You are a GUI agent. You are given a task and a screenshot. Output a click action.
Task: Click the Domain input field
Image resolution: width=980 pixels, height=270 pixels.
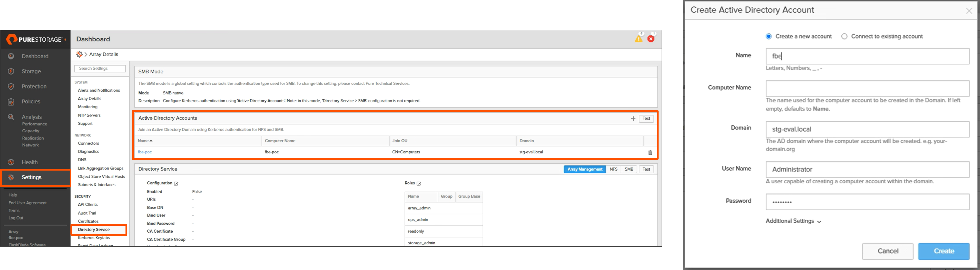867,129
